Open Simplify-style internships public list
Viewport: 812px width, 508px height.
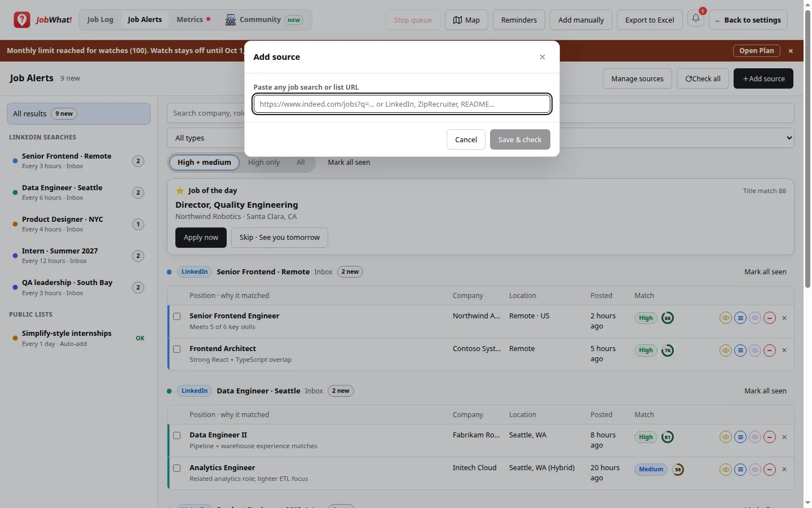[x=78, y=338]
